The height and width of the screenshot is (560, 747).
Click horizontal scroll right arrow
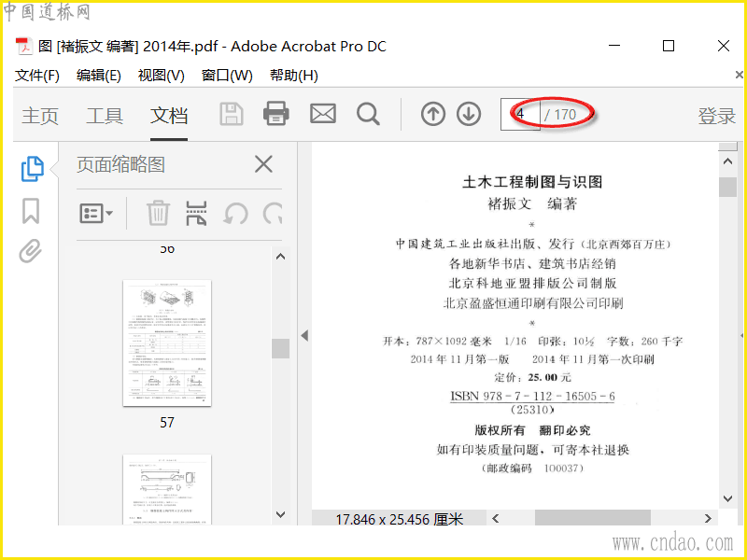click(x=708, y=518)
